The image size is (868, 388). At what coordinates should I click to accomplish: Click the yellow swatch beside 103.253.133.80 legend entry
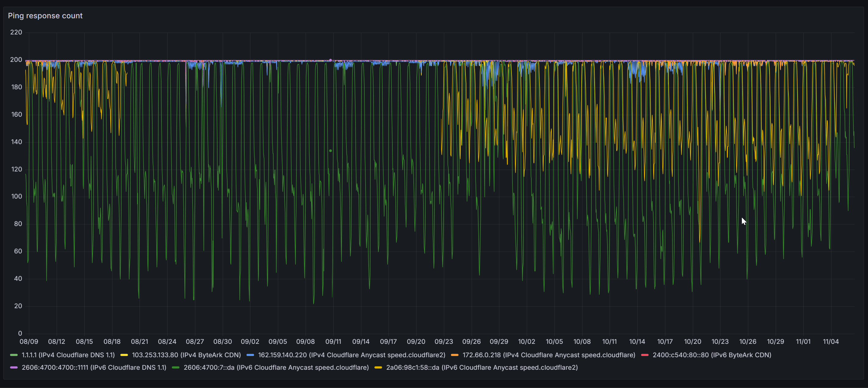tap(124, 355)
